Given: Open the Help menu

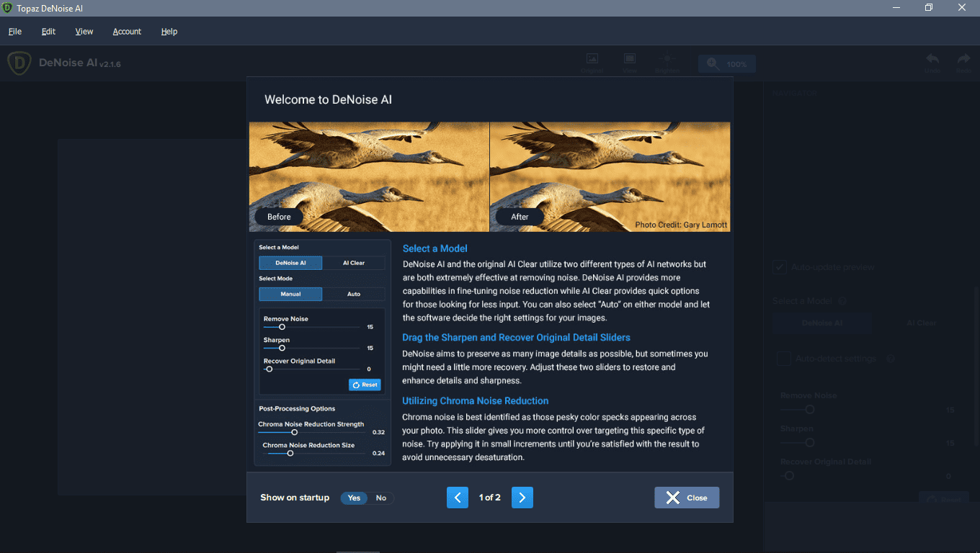Looking at the screenshot, I should coord(169,32).
